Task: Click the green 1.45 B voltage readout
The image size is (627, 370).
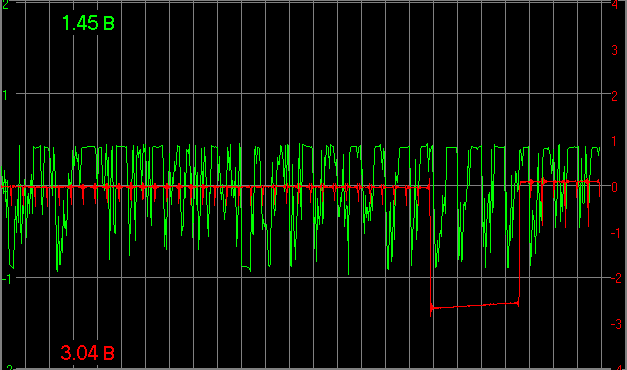Action: pos(88,23)
